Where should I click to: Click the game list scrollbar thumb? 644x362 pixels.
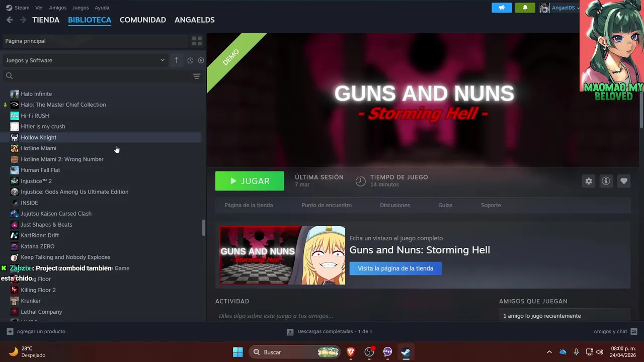[x=204, y=228]
